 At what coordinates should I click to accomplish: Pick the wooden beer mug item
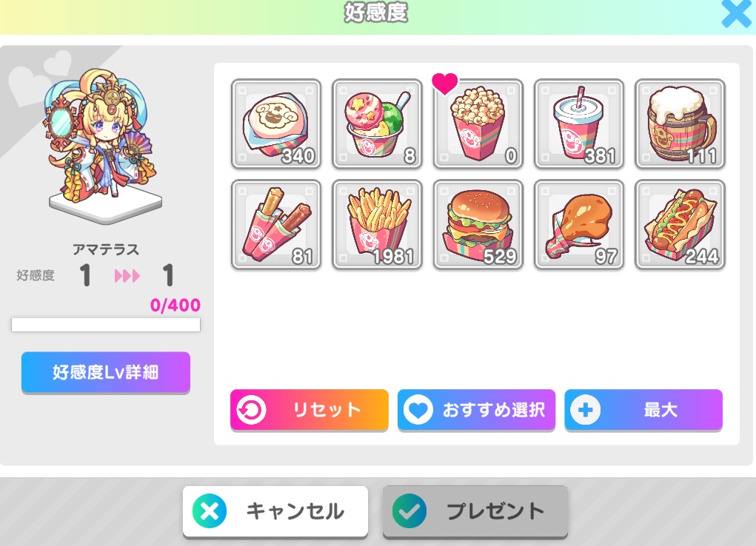(680, 124)
